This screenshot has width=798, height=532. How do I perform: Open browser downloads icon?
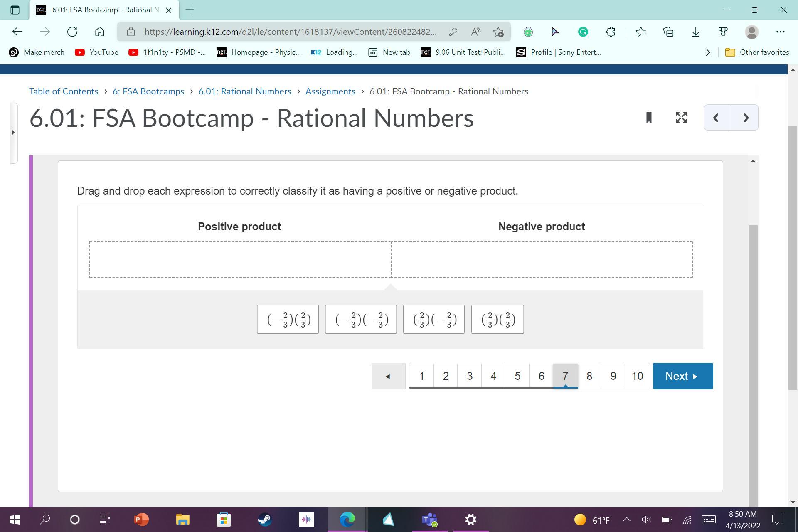pyautogui.click(x=695, y=32)
